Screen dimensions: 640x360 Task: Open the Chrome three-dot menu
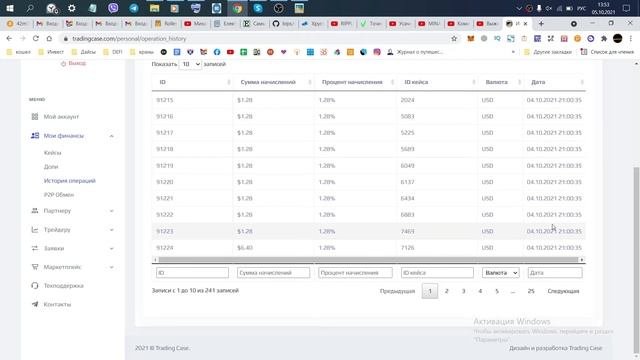coord(631,38)
